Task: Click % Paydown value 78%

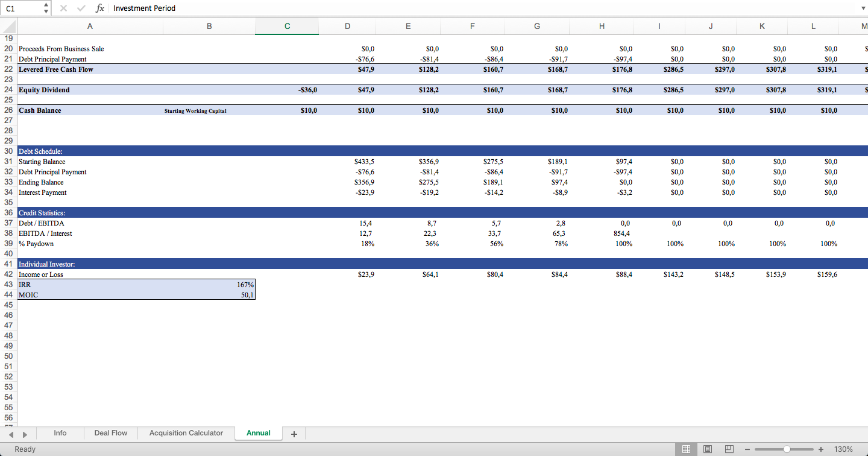Action: point(560,244)
